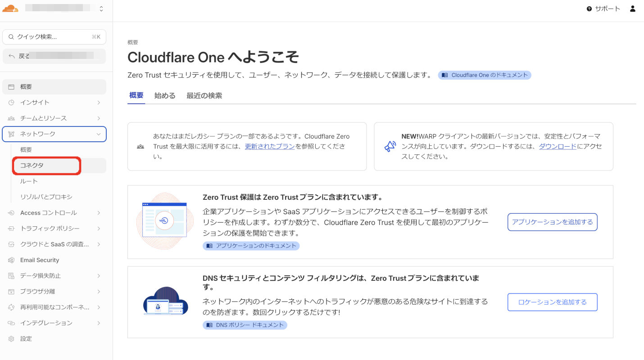Expand the ブラウザ分離 chevron
This screenshot has width=644, height=360.
tap(99, 292)
